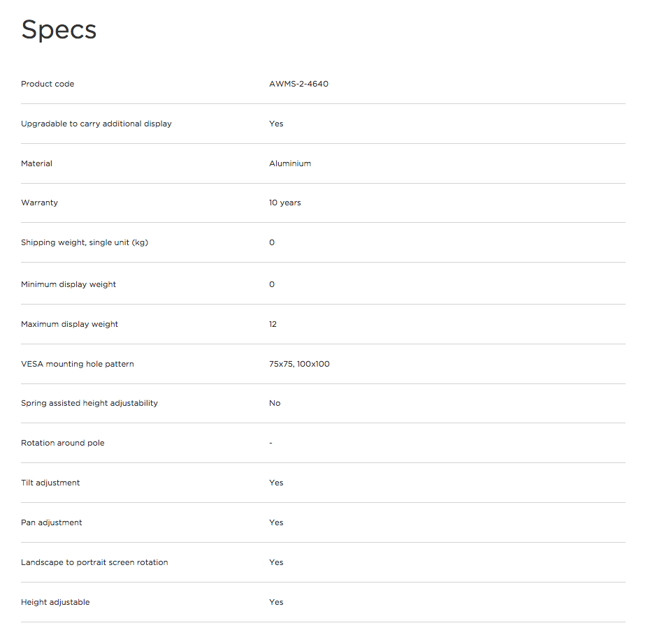
Task: Click the Pan adjustment label
Action: [51, 522]
